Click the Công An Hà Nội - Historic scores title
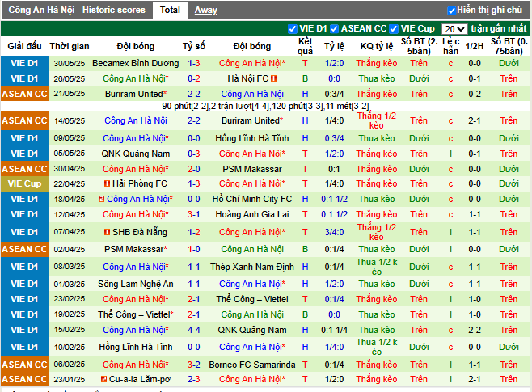The image size is (532, 392). point(77,11)
